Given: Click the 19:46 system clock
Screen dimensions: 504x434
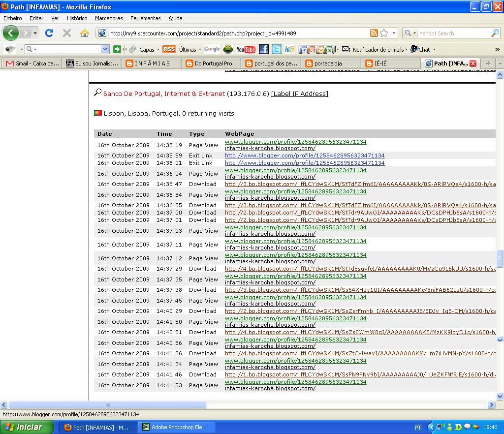Looking at the screenshot, I should coord(490,427).
